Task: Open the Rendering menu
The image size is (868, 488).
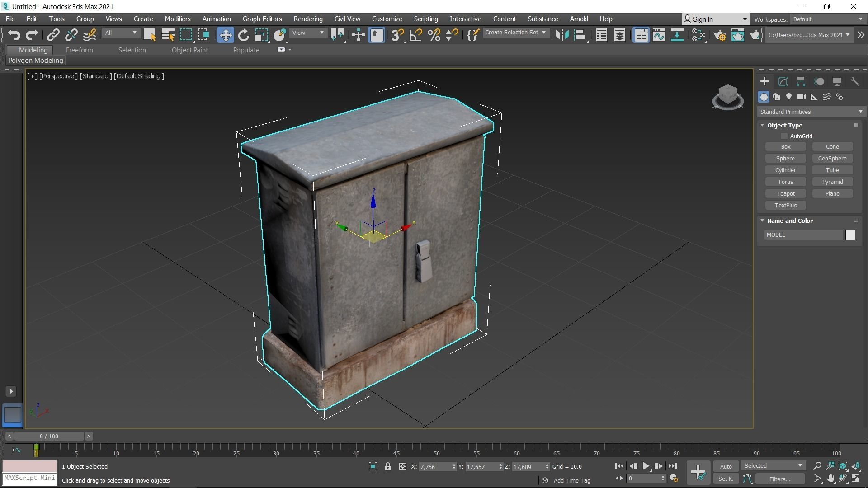Action: (308, 19)
